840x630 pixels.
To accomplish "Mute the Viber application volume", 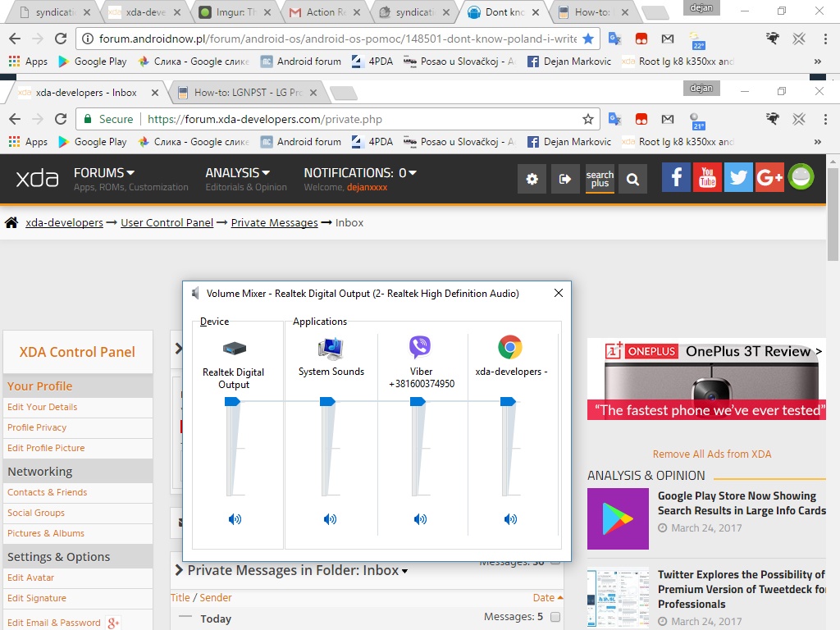I will pyautogui.click(x=420, y=519).
